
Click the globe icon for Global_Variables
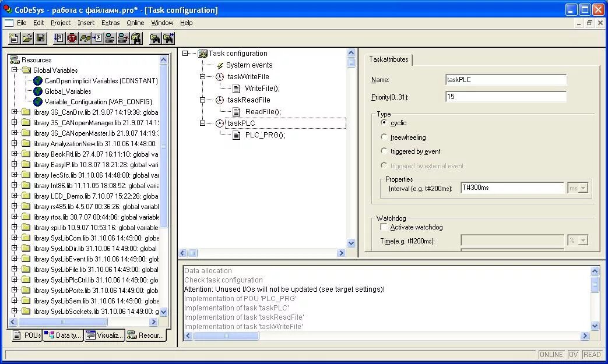point(38,91)
